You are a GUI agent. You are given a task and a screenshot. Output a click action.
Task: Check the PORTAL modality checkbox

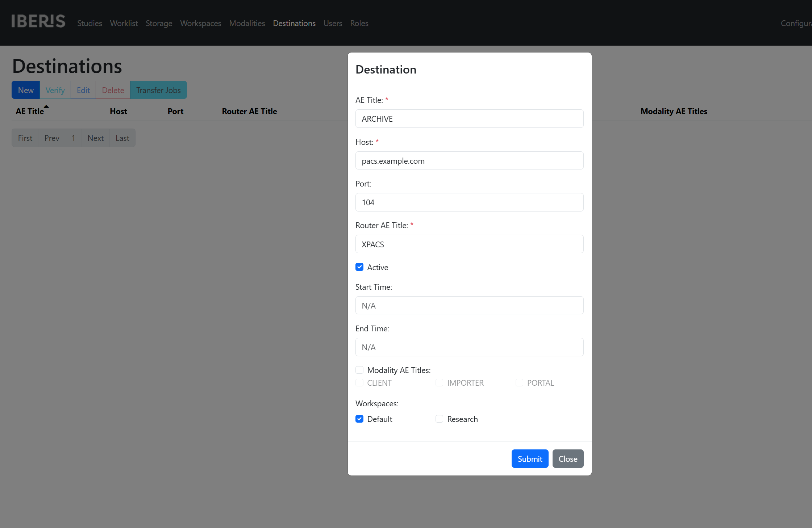point(519,382)
